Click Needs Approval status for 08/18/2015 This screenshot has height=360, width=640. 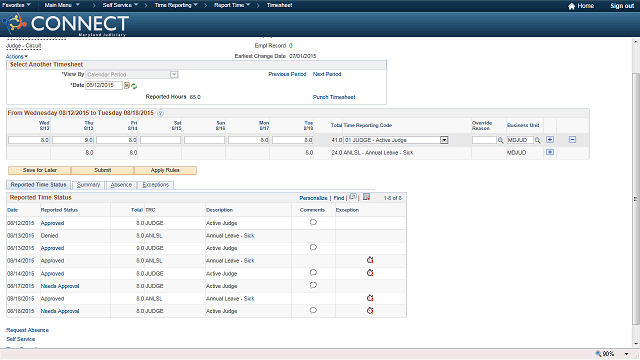(x=60, y=311)
